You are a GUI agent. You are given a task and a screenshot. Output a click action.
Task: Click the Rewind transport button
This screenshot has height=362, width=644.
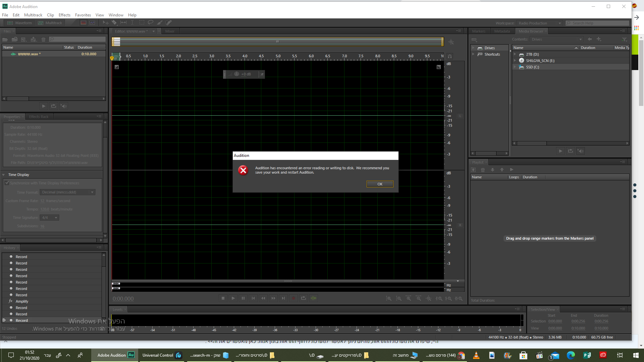click(263, 298)
